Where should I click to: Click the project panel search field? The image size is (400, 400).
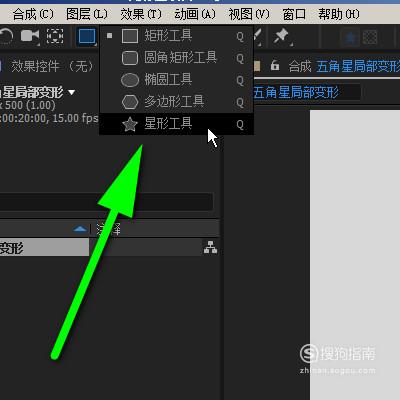106,202
